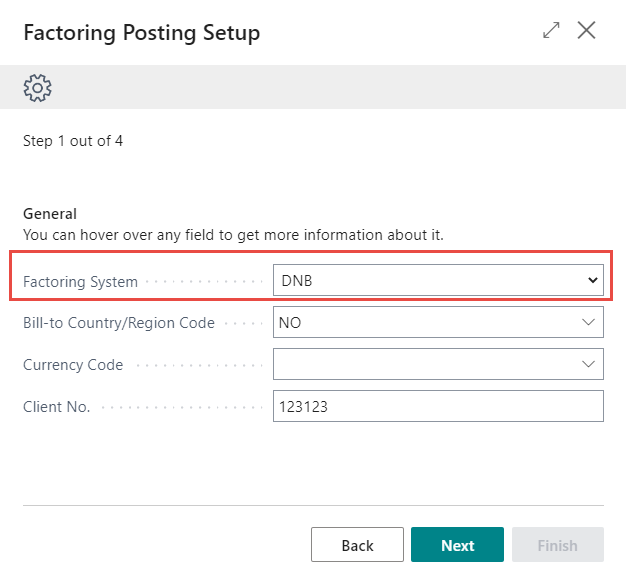Viewport: 626px width, 584px height.
Task: Click the greyed-out Finish button
Action: click(557, 545)
